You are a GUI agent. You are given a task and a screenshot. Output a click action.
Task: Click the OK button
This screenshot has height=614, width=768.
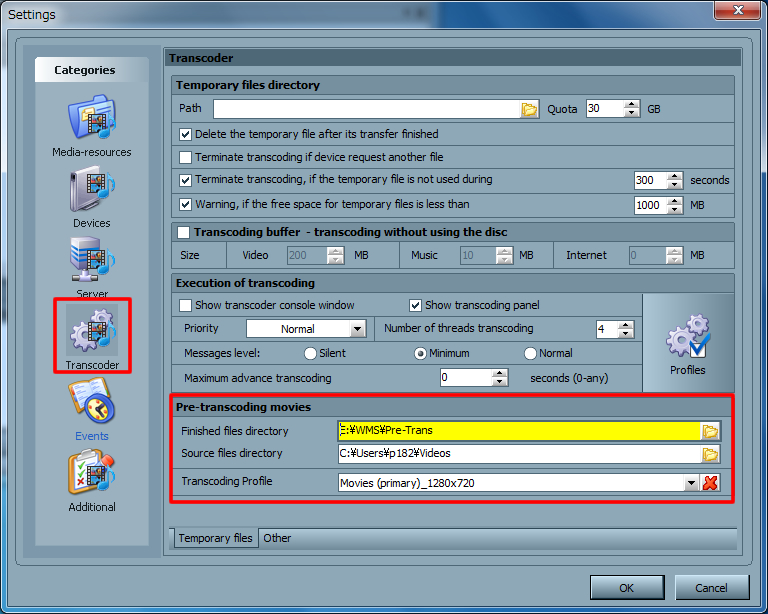[626, 587]
